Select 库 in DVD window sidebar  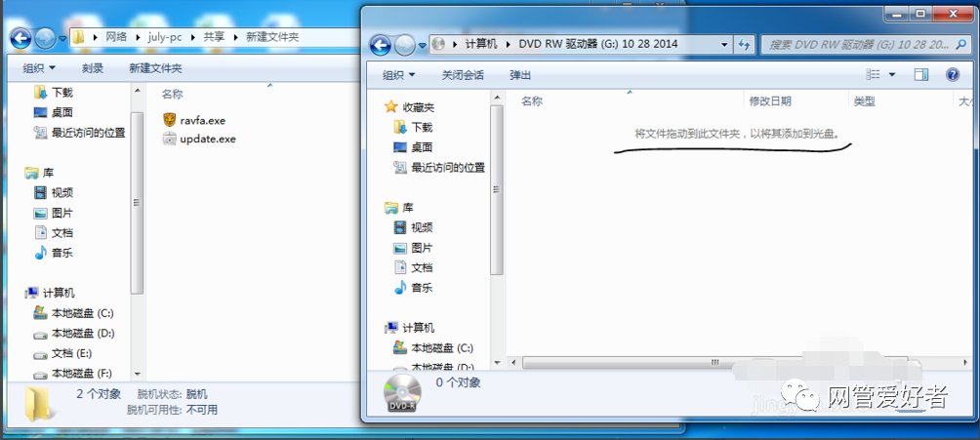[399, 208]
